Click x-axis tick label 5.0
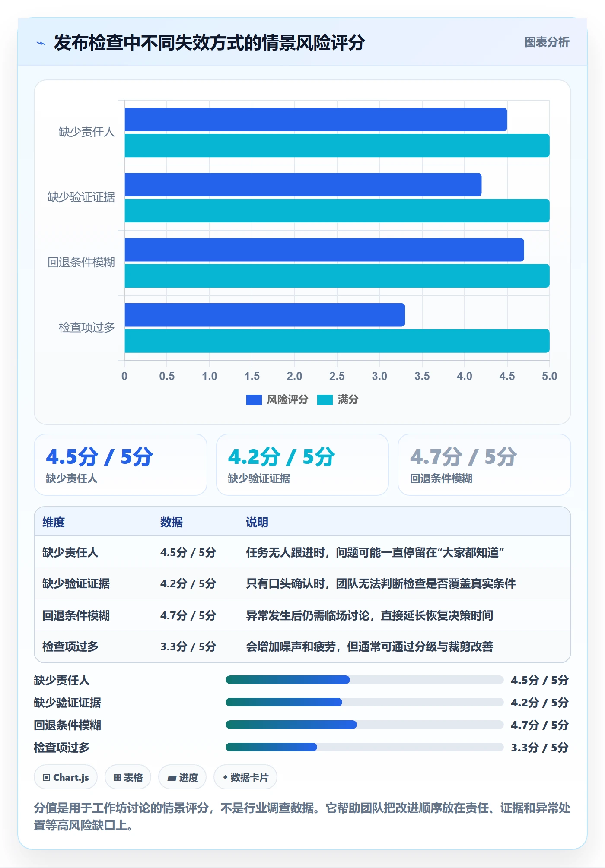 pos(550,376)
